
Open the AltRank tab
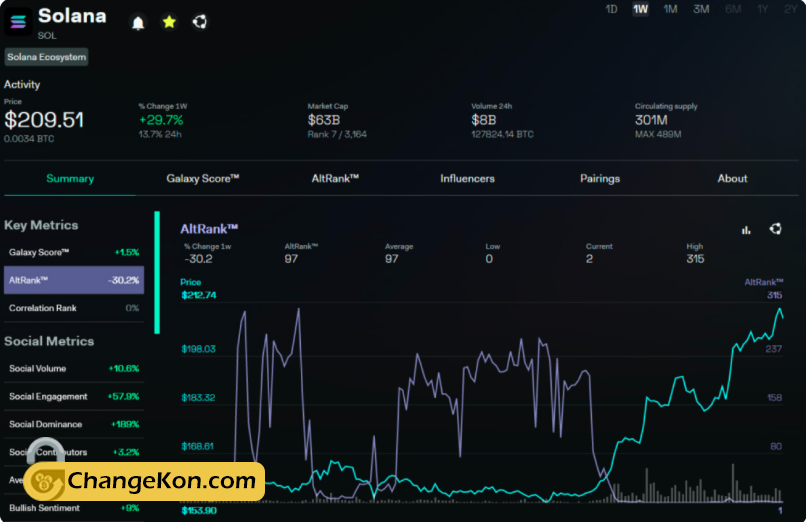click(x=335, y=179)
